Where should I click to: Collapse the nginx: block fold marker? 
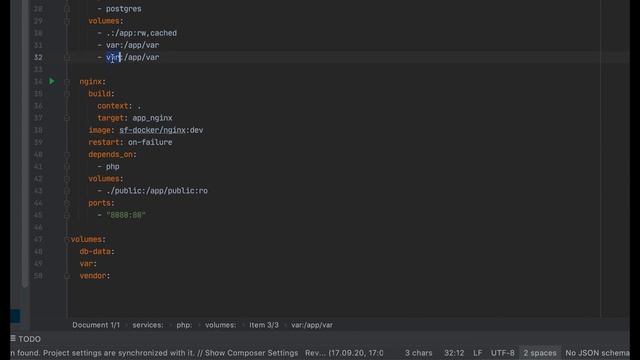click(67, 82)
